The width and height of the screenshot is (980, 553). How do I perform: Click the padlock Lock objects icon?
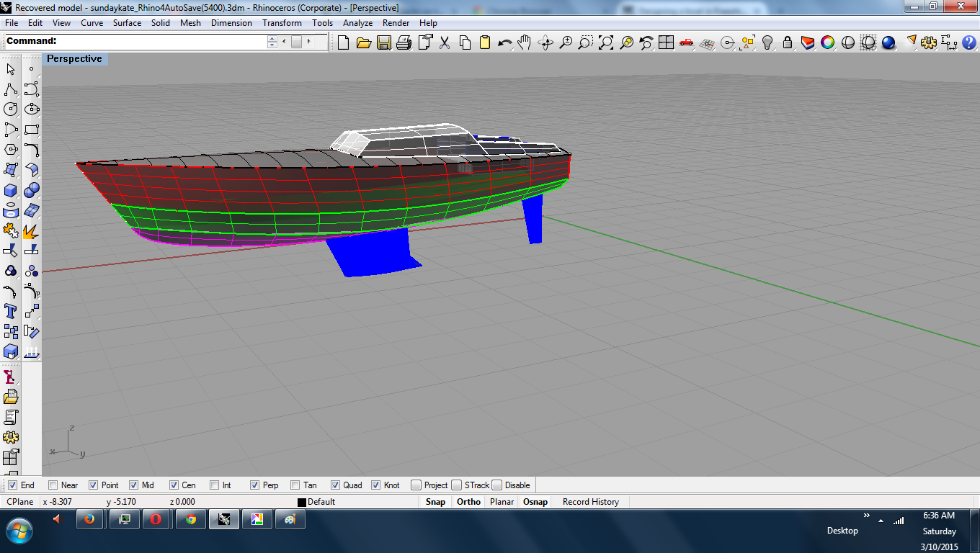pos(788,42)
